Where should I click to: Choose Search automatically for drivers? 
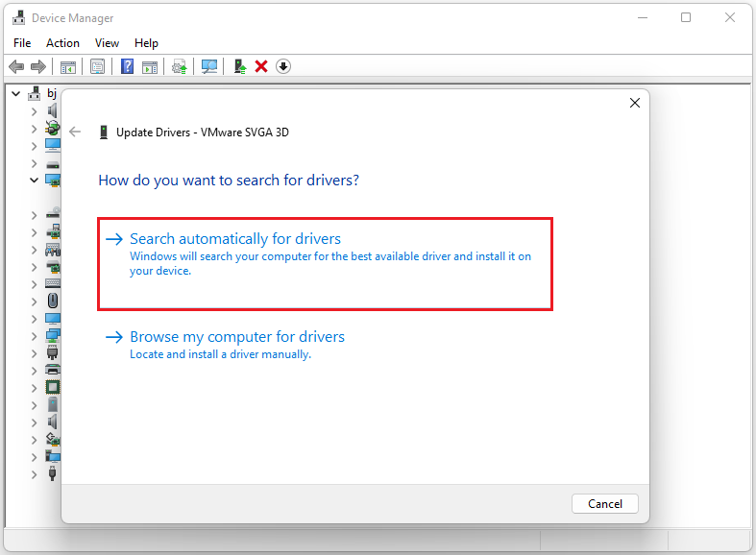pyautogui.click(x=235, y=239)
